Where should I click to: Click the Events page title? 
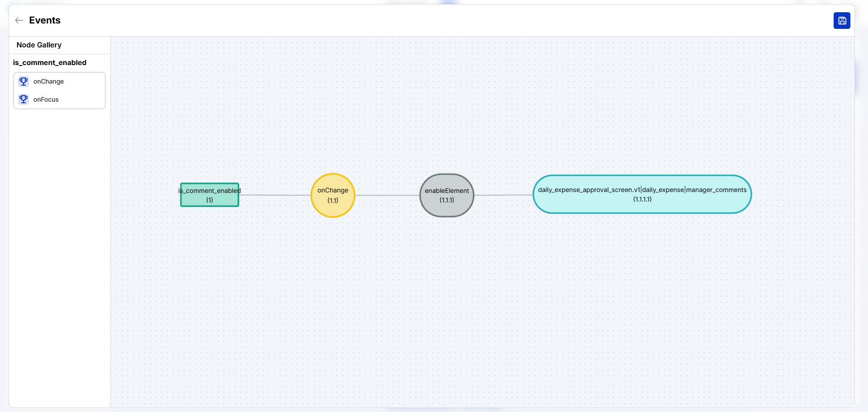point(45,20)
